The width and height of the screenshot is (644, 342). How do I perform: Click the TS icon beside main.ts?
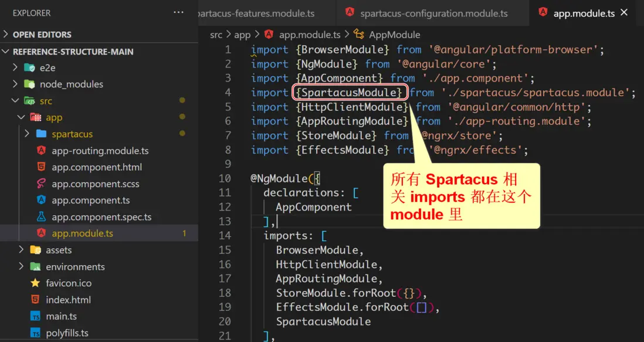(35, 316)
